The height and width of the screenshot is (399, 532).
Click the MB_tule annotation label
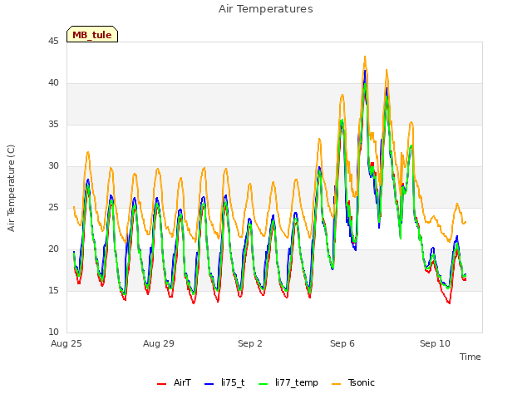pos(92,34)
